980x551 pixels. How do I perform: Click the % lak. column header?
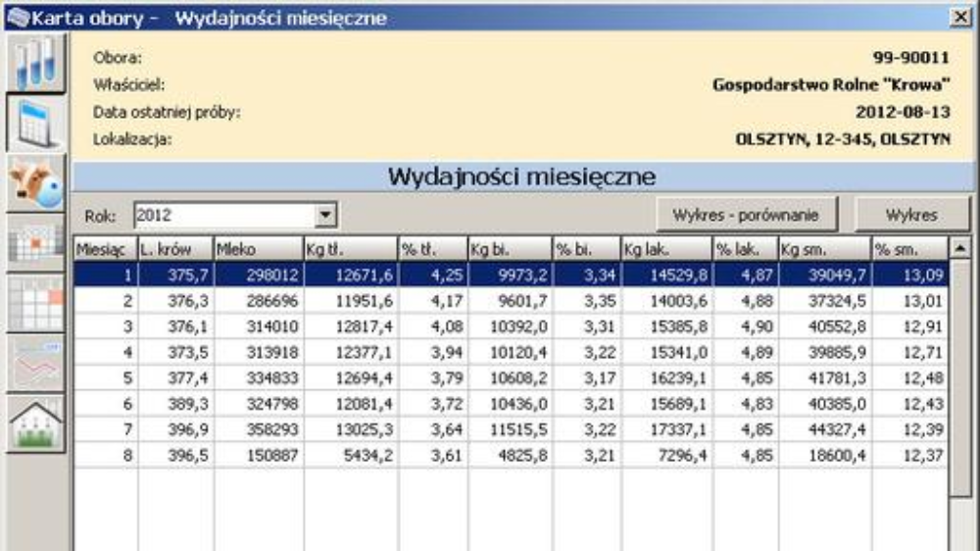pos(745,250)
